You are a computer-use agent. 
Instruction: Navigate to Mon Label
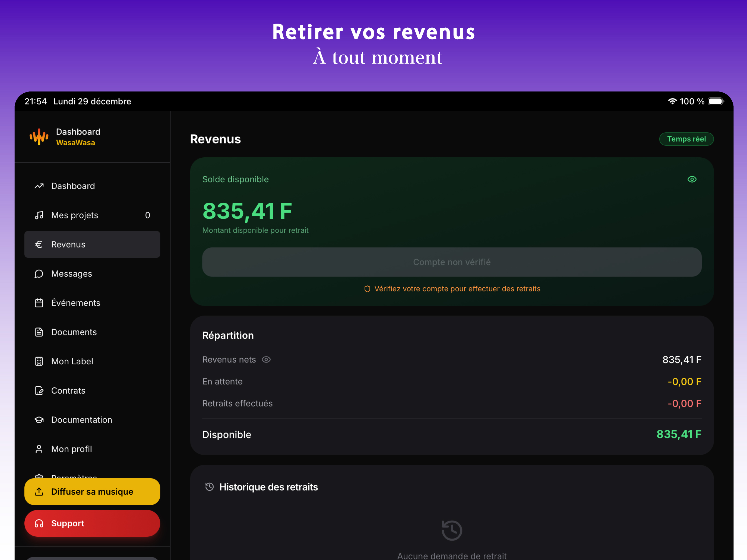[92, 361]
